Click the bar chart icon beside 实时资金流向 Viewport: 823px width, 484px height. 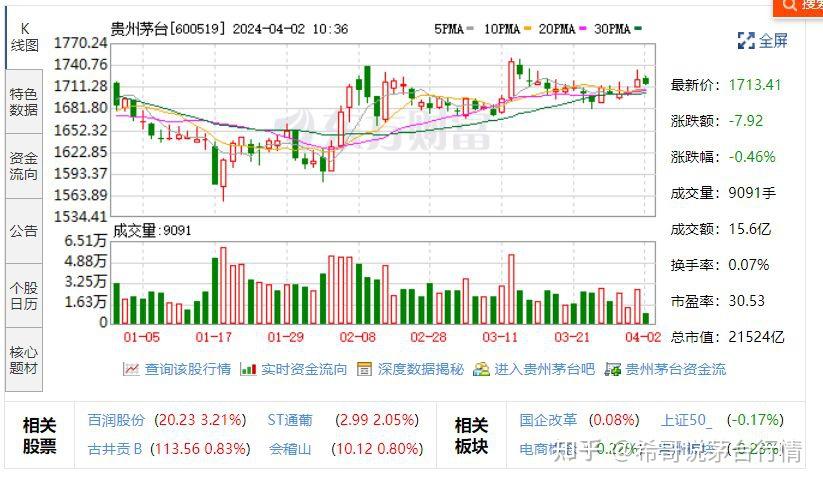tap(248, 369)
